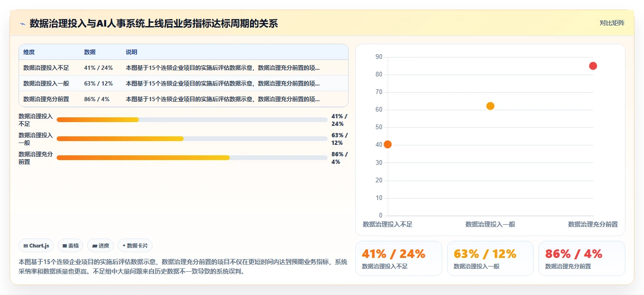Open the yellow 63% / 12% data card
This screenshot has height=295, width=644.
[x=490, y=258]
